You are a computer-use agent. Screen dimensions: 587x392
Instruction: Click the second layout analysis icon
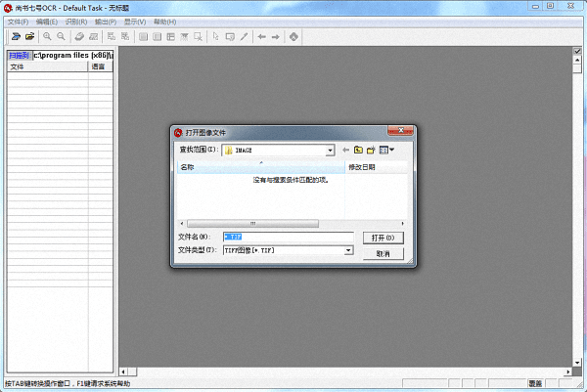coord(125,36)
